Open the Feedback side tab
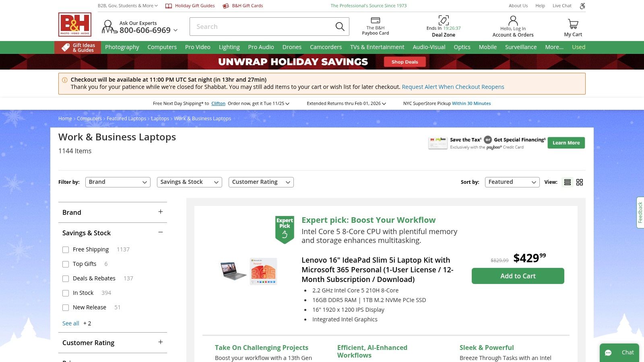 pyautogui.click(x=640, y=212)
